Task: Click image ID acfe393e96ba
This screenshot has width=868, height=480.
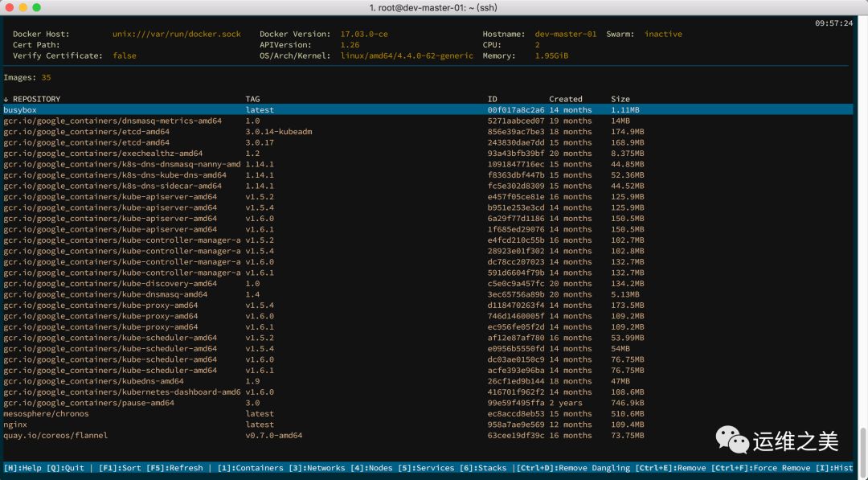Action: click(516, 371)
